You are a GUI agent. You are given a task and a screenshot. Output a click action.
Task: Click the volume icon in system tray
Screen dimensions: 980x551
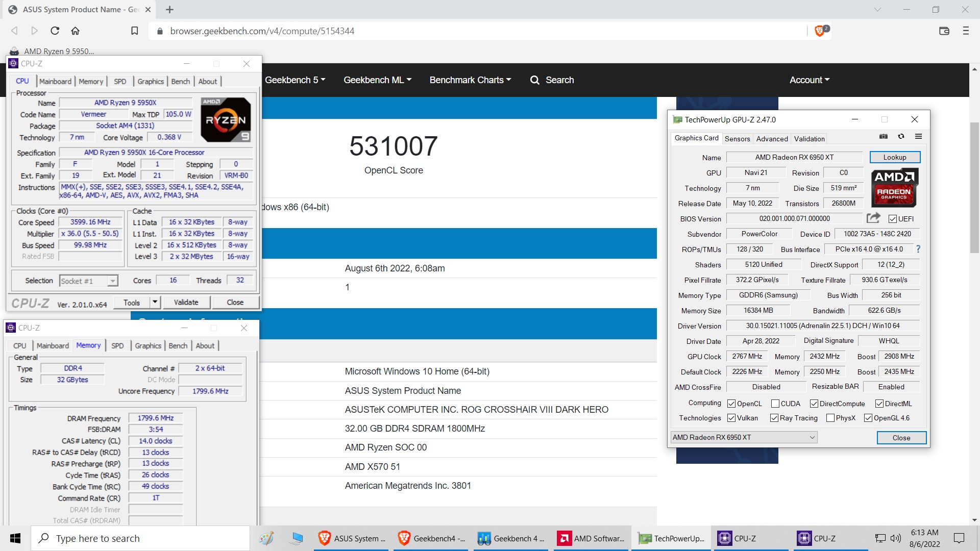(896, 538)
